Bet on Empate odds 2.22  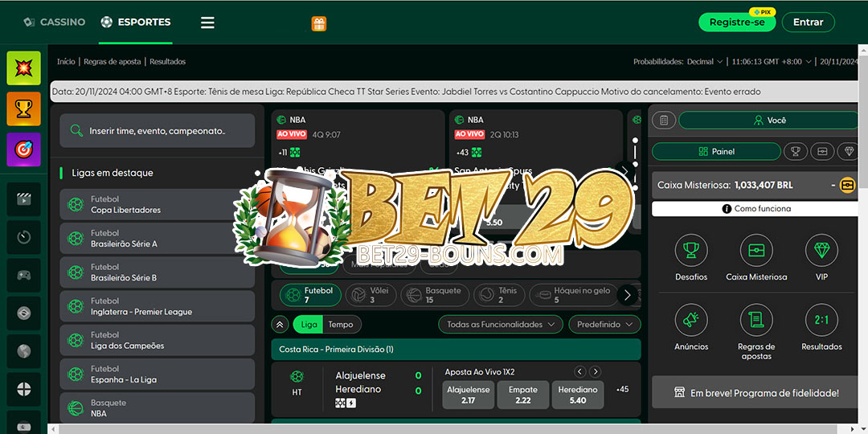click(522, 395)
